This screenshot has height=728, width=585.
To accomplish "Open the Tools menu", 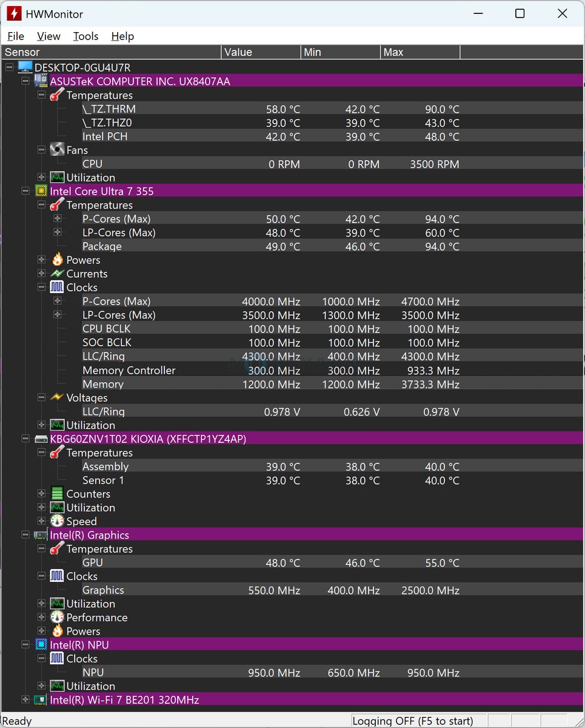I will coord(85,36).
